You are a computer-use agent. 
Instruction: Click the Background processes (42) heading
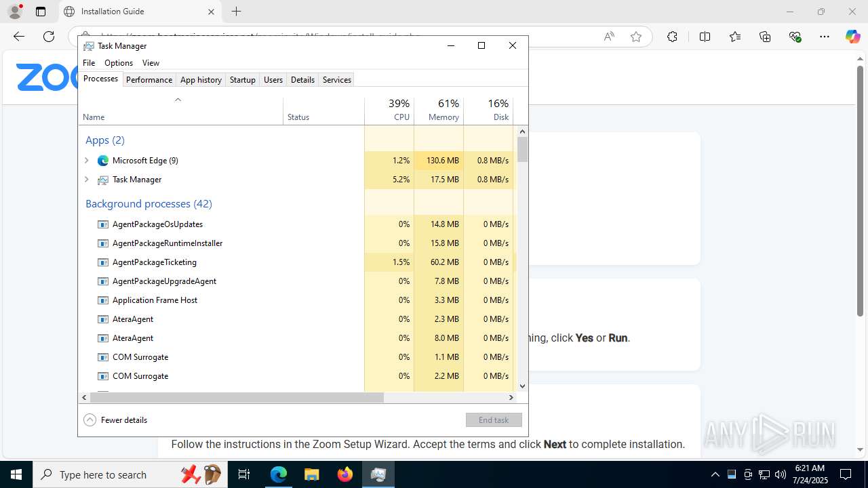point(149,204)
